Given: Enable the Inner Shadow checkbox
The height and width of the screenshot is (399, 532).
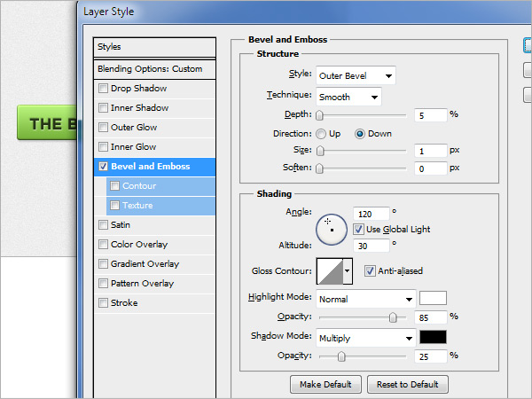Looking at the screenshot, I should tap(103, 108).
